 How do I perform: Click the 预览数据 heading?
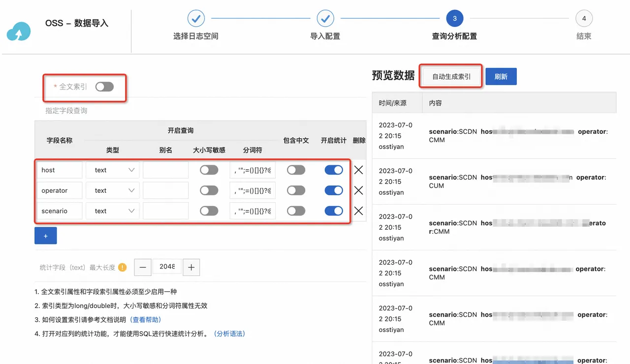pyautogui.click(x=393, y=76)
